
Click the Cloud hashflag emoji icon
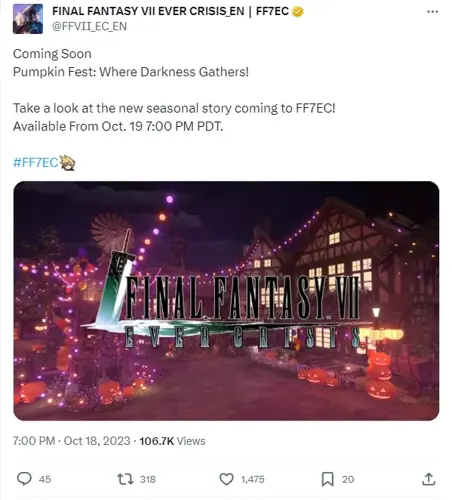tap(67, 163)
